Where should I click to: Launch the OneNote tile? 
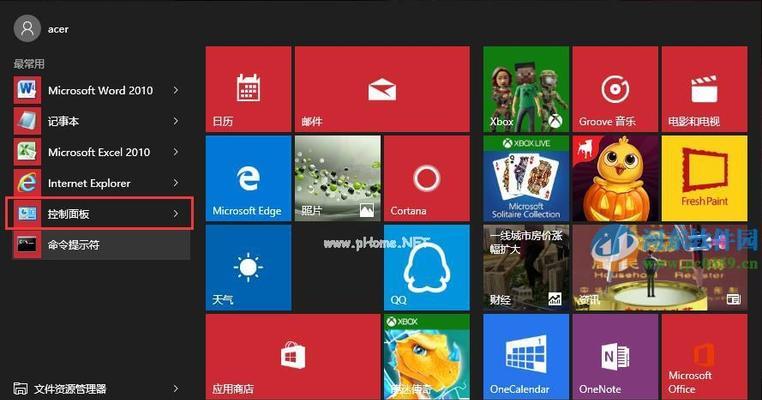[615, 357]
